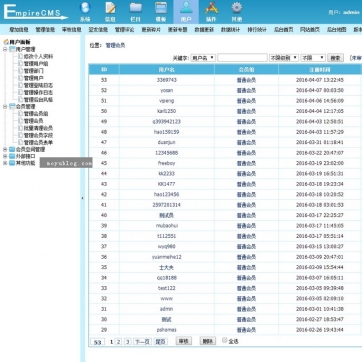This screenshot has height=362, width=362.
Task: Open 管理信息 in the shortcut bar
Action: tap(45, 30)
